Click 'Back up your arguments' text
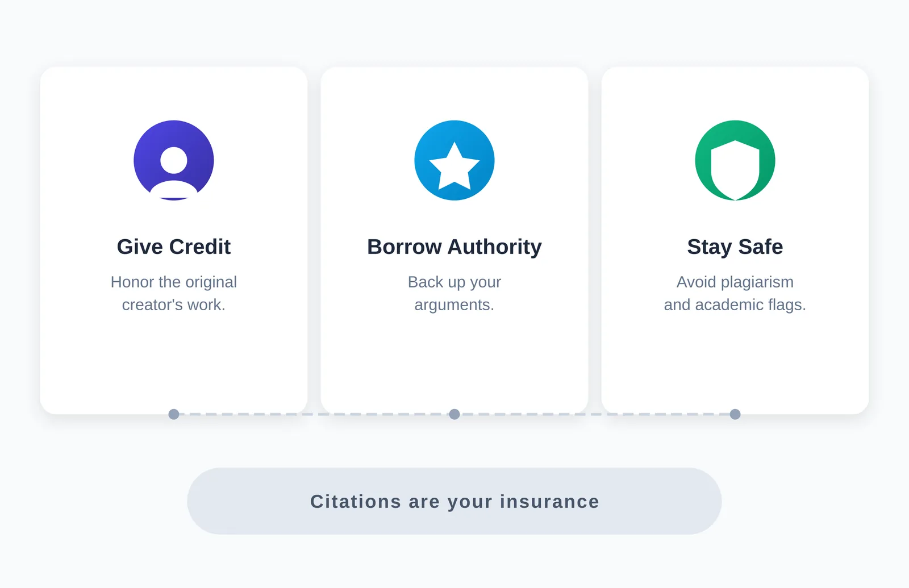 (454, 293)
